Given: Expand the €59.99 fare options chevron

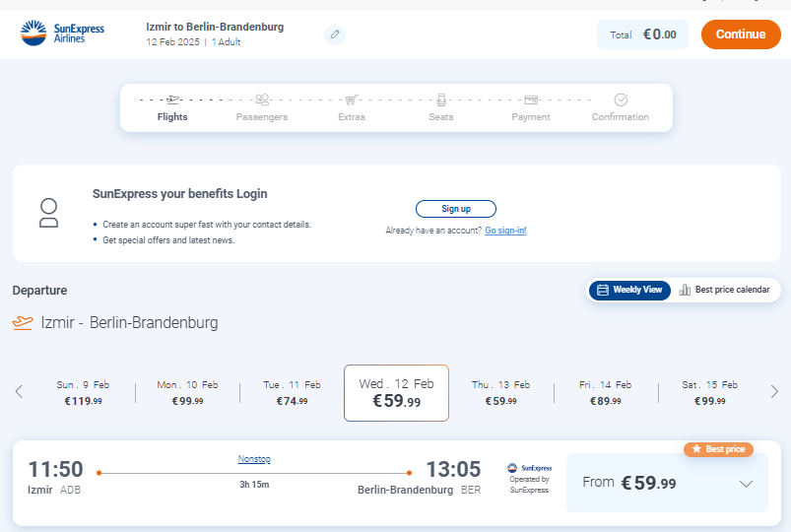Looking at the screenshot, I should pyautogui.click(x=746, y=484).
